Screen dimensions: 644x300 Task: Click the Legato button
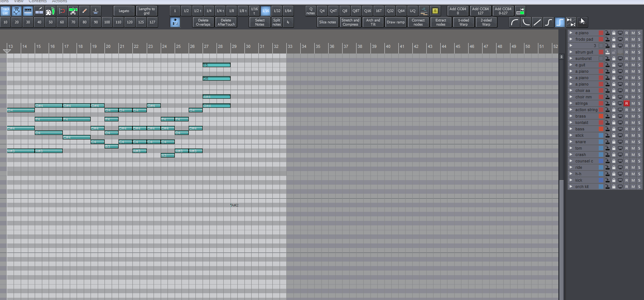tap(124, 11)
